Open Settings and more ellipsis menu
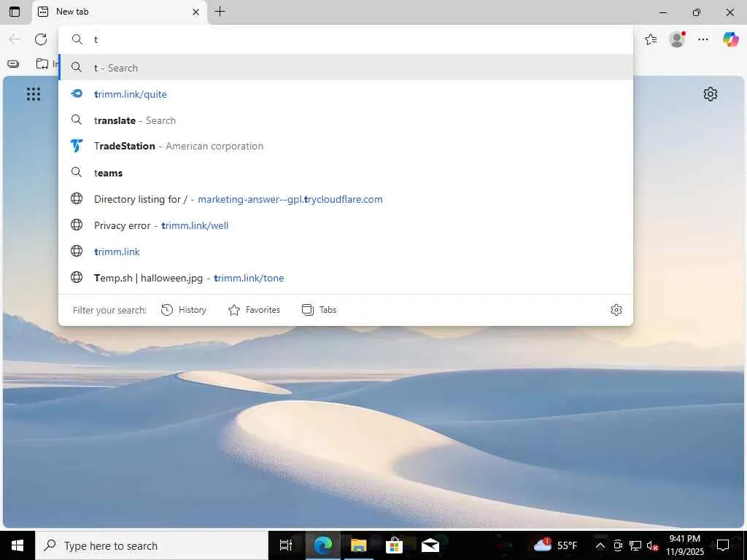 point(703,39)
